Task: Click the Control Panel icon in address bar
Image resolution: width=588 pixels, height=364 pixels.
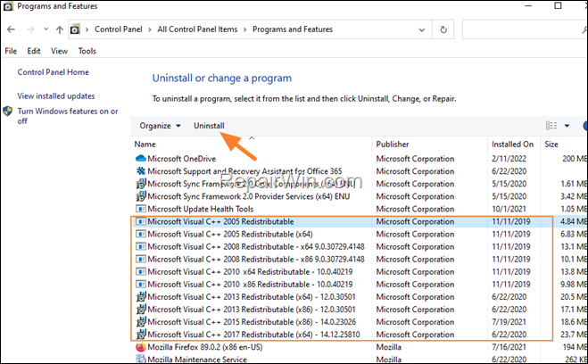Action: coord(75,29)
